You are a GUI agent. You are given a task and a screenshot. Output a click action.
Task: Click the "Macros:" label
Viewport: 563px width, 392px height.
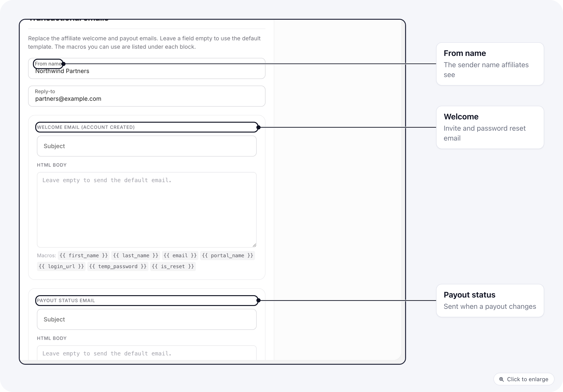[46, 255]
